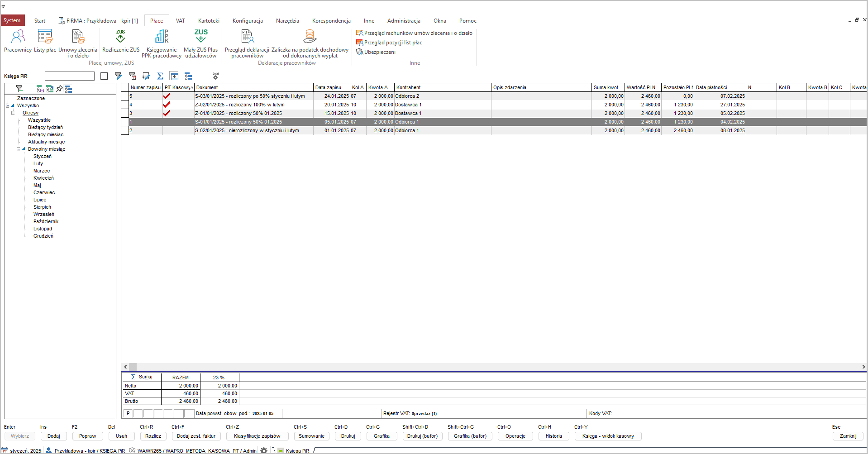Click the save tree layout icon

40,89
